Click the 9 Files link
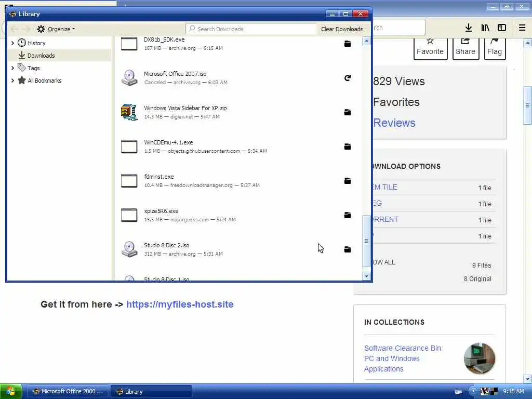Viewport: 532px width, 399px height. coord(482,265)
